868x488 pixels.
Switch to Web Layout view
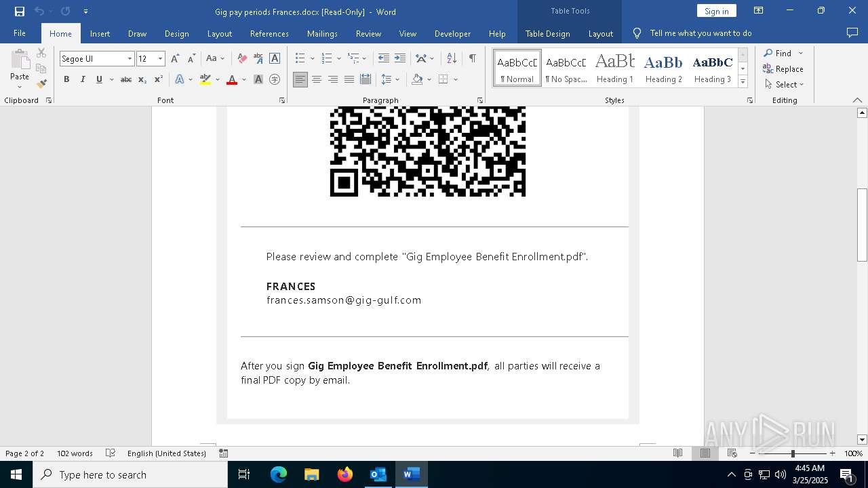[732, 453]
